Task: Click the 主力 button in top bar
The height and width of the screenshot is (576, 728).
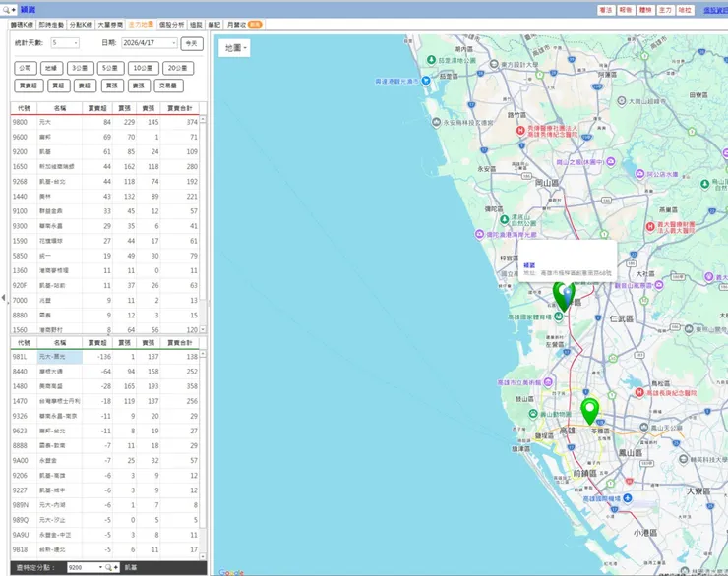Action: point(666,9)
